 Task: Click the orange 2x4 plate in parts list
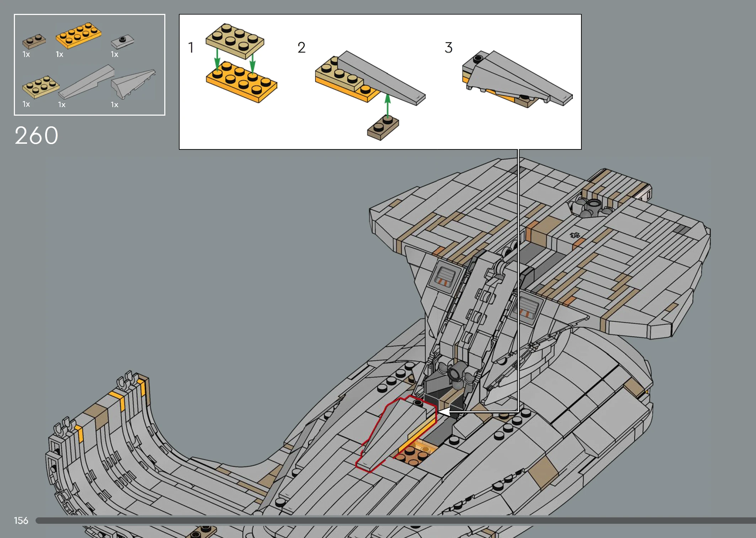point(79,36)
